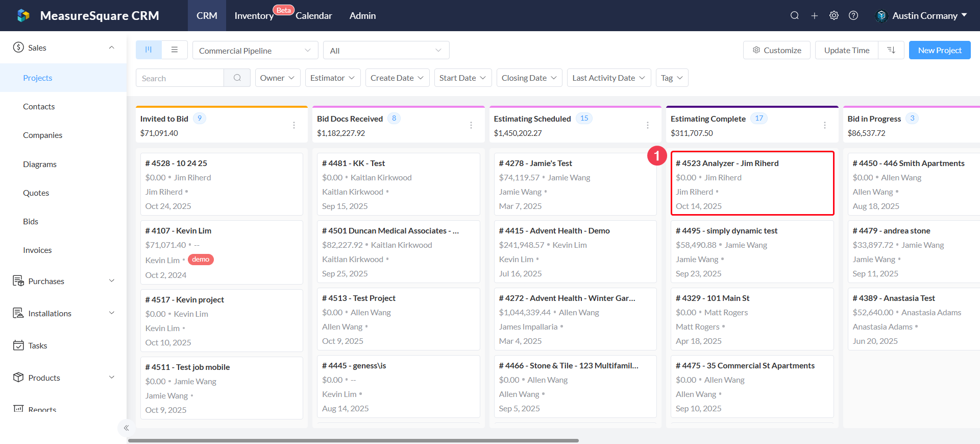980x444 pixels.
Task: Click the MeasureSquare CRM logo icon
Action: (x=23, y=15)
